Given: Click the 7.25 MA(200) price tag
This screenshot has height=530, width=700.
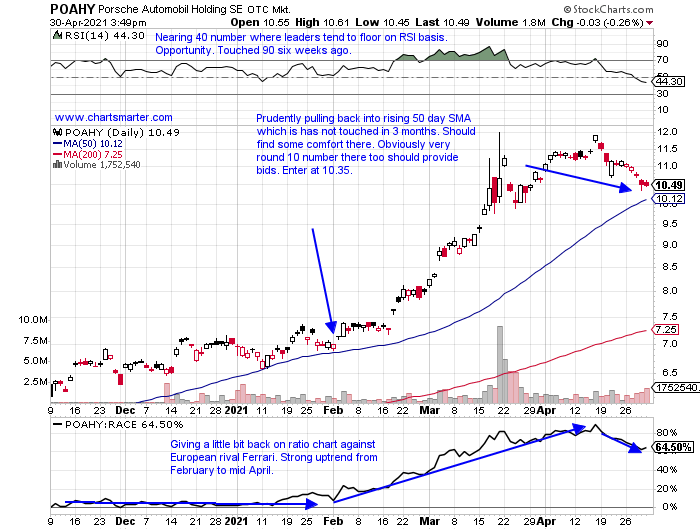Looking at the screenshot, I should (666, 330).
